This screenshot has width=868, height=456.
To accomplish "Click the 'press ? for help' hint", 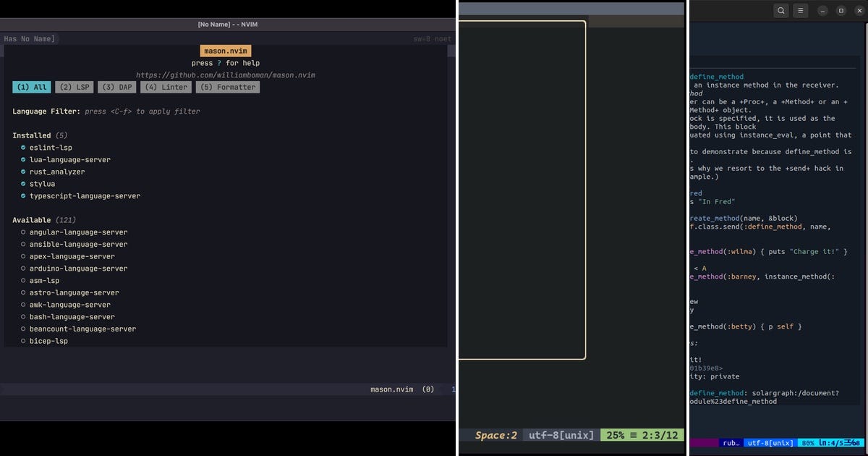I will pyautogui.click(x=226, y=63).
